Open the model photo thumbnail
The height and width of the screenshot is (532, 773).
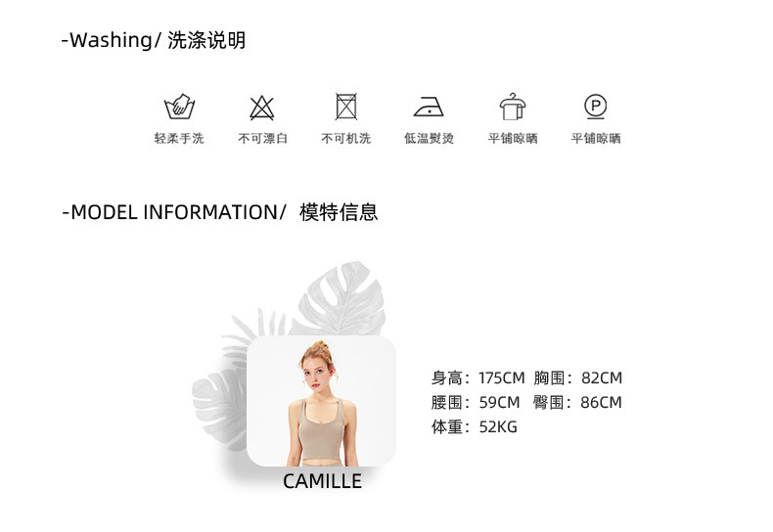pyautogui.click(x=321, y=401)
